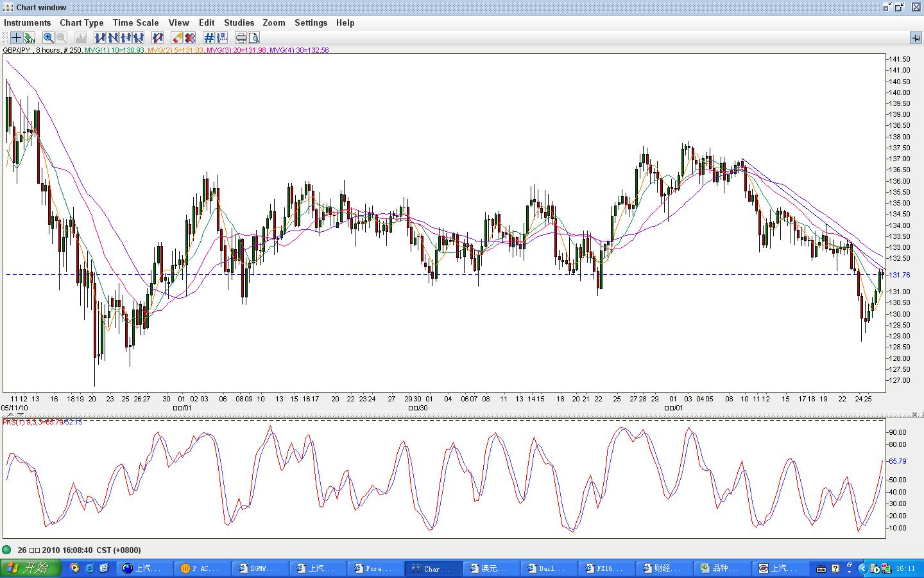Close the stochastic indicator panel
The width and height of the screenshot is (924, 578).
coord(915,415)
